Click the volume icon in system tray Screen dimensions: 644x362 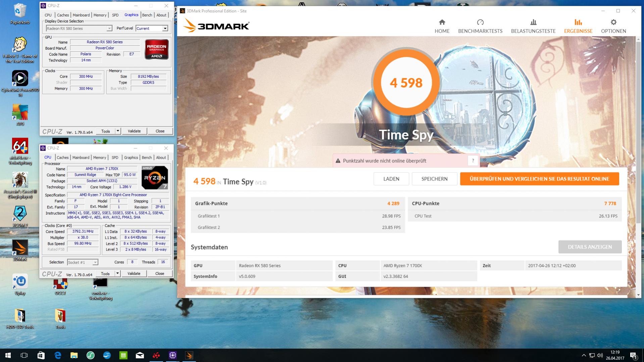600,355
